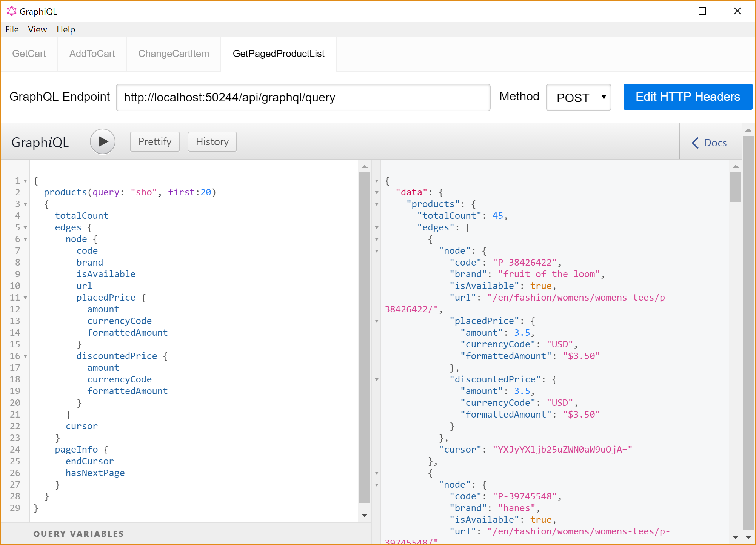Select the AddToCart tab
The image size is (756, 545).
[92, 53]
